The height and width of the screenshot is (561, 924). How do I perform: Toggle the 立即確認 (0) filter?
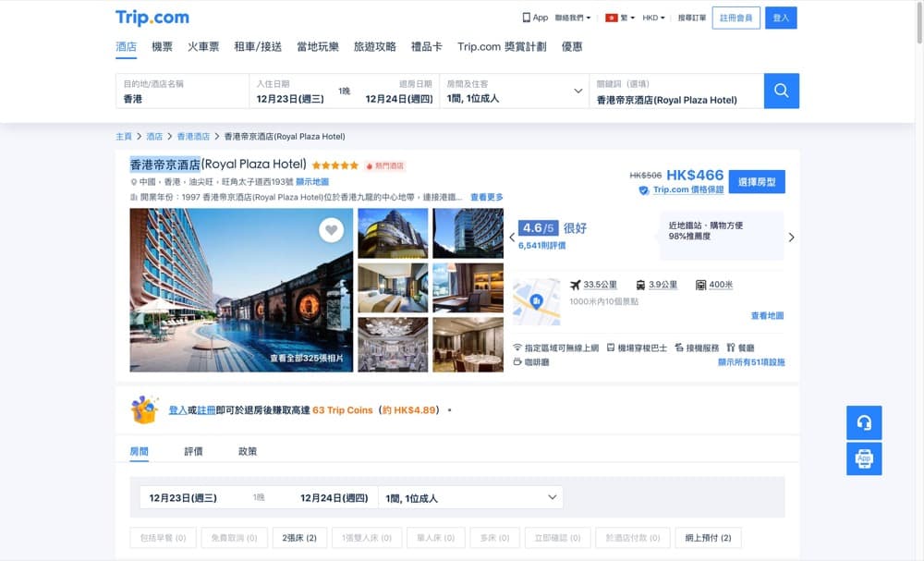tap(557, 538)
